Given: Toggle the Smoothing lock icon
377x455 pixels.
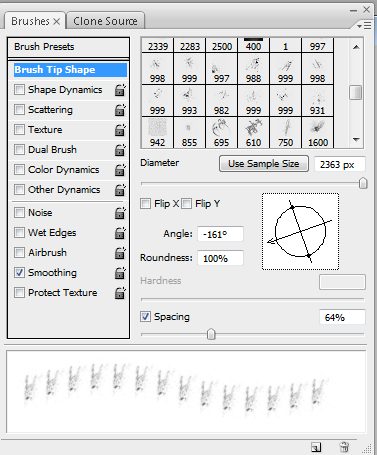Looking at the screenshot, I should point(120,273).
